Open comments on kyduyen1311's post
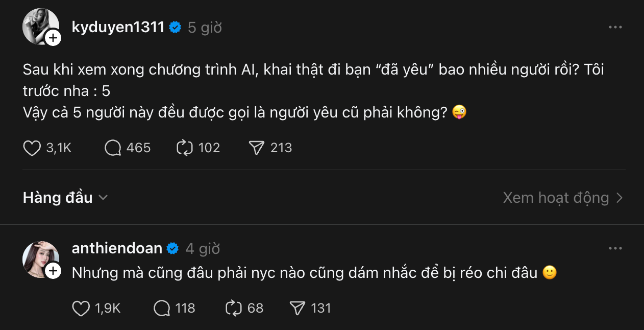 112,148
